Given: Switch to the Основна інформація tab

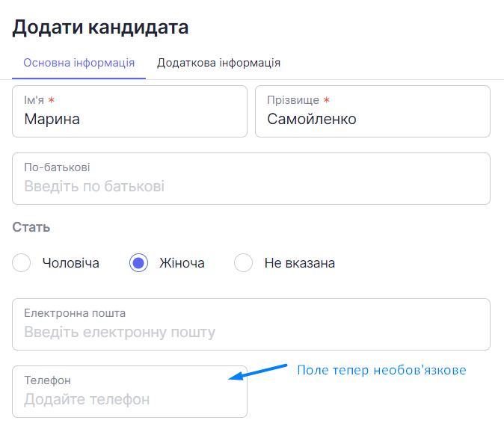Looking at the screenshot, I should click(79, 63).
